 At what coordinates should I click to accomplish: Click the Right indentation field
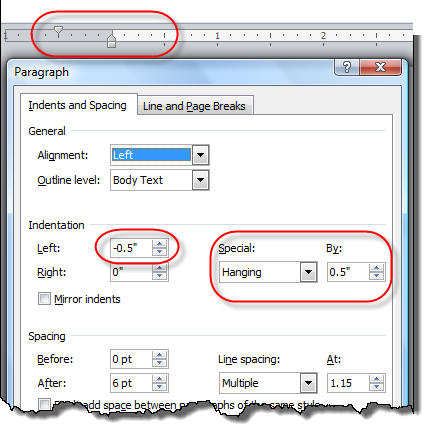[131, 272]
